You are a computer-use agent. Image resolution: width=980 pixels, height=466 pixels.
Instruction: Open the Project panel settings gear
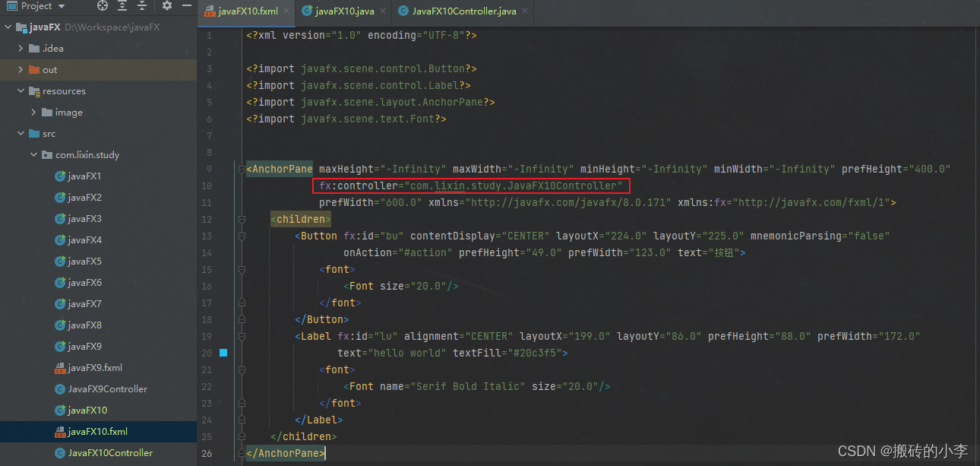pyautogui.click(x=166, y=5)
